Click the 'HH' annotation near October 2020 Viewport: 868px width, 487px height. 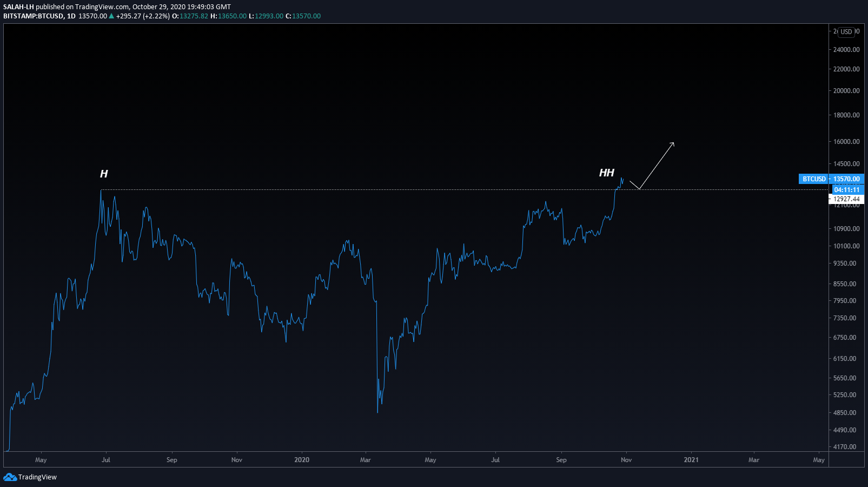click(607, 173)
